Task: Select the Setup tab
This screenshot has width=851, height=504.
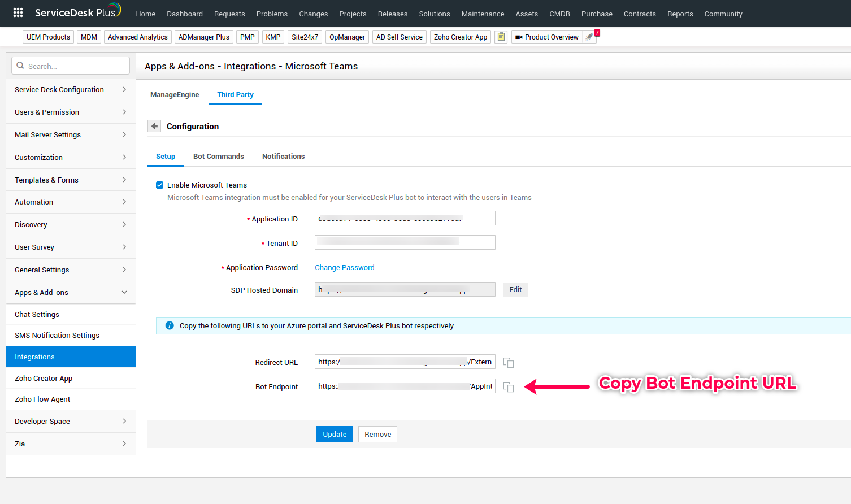Action: [166, 156]
